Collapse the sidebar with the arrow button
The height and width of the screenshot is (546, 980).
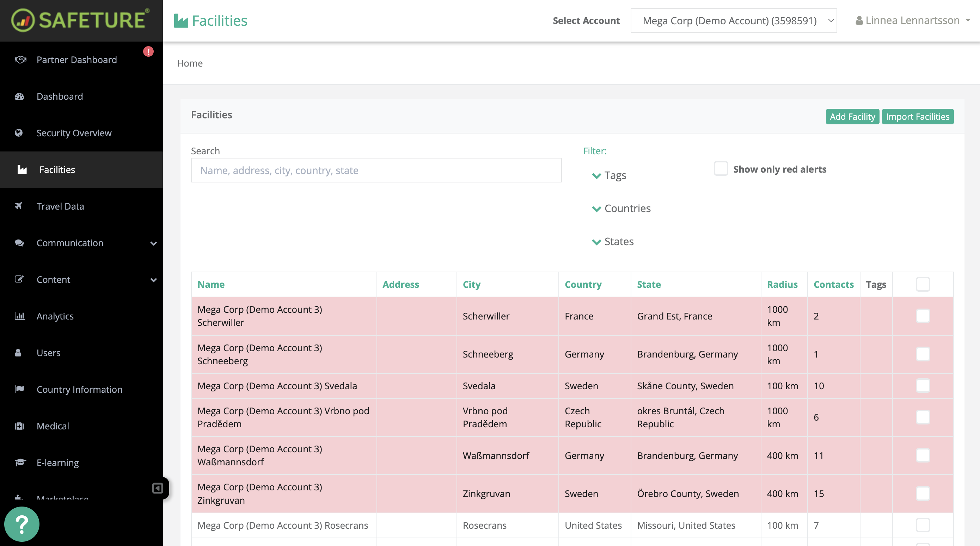[x=158, y=489]
